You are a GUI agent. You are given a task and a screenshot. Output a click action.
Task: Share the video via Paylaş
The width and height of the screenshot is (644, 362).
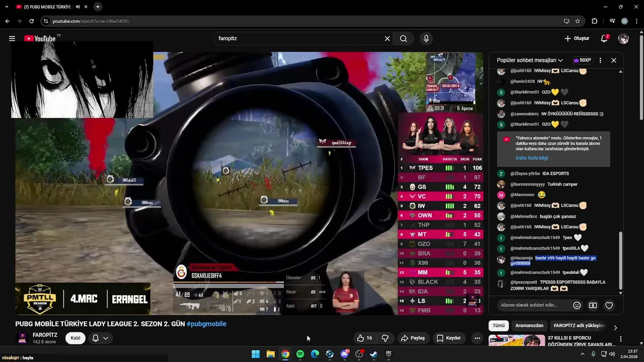point(413,338)
